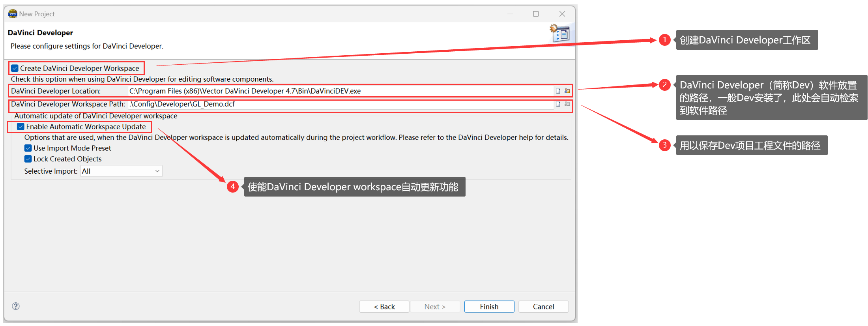Cancel the New Project wizard

[543, 307]
